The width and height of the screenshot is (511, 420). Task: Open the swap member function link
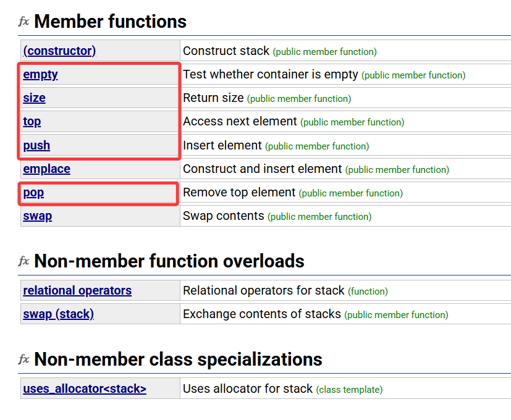click(x=38, y=216)
